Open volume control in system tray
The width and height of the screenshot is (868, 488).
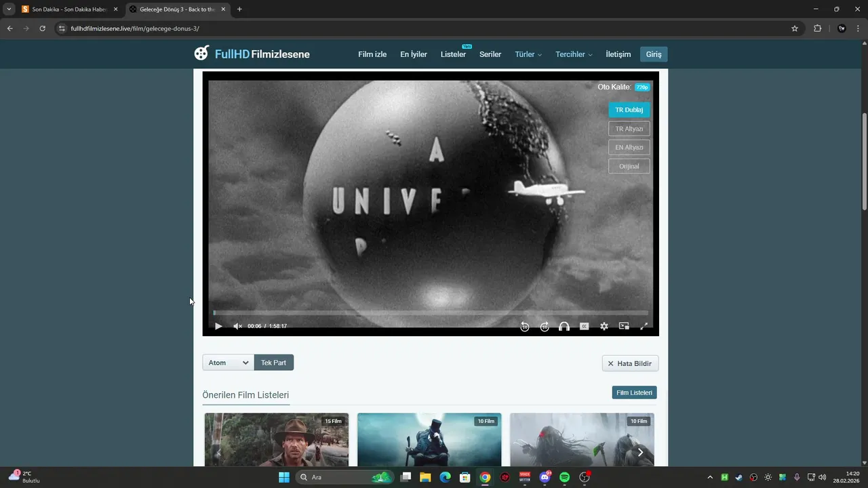pos(823,477)
